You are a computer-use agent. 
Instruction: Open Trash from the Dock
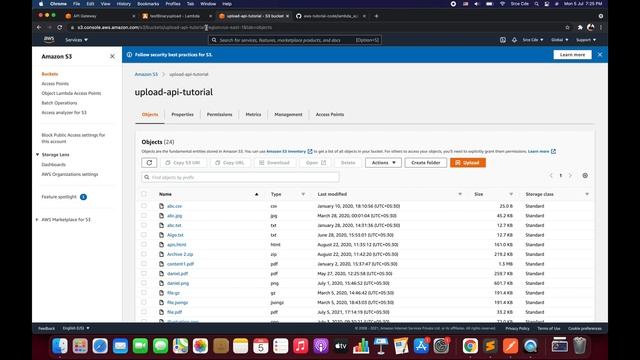(x=580, y=346)
